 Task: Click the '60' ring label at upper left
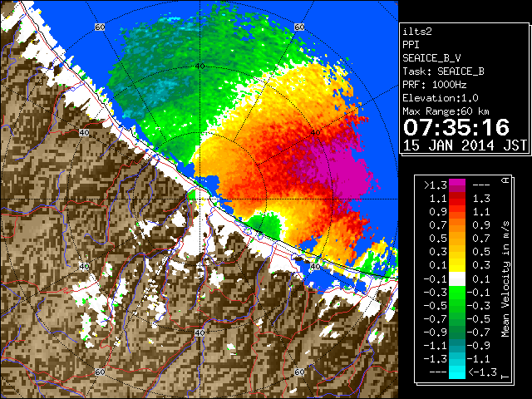[x=100, y=27]
